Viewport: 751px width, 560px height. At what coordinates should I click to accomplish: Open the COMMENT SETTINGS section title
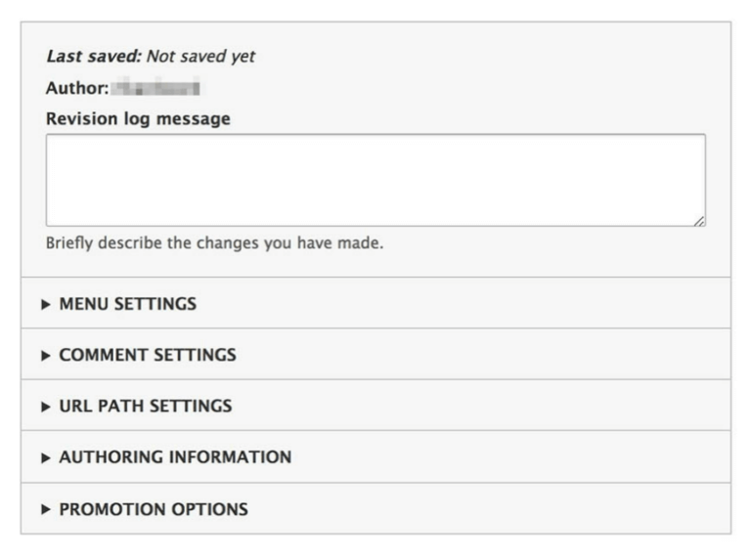[x=148, y=355]
